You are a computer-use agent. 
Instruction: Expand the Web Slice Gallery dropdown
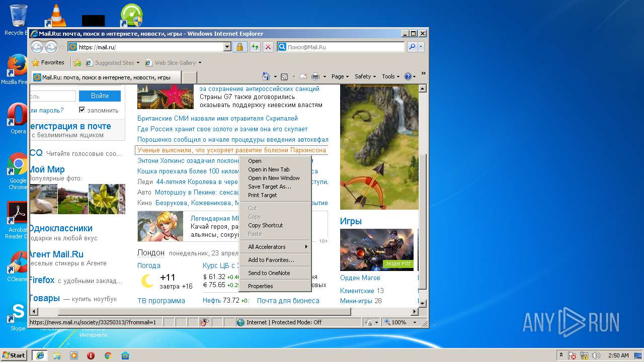[x=200, y=63]
